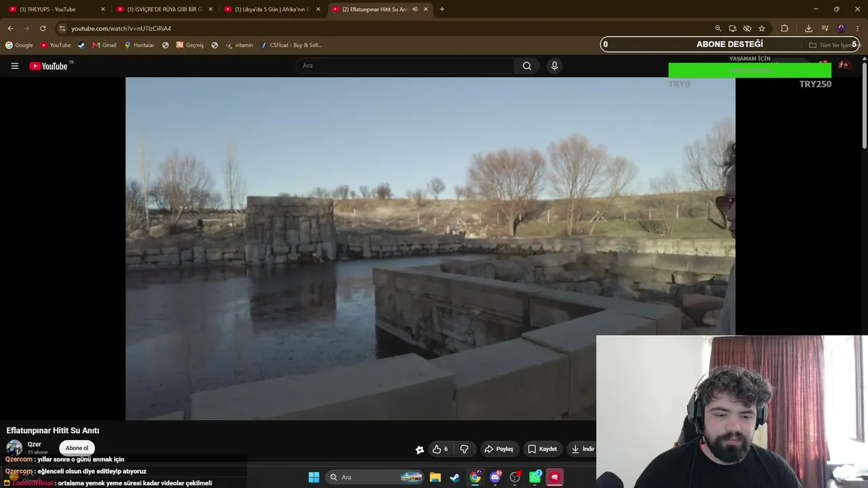The width and height of the screenshot is (868, 488).
Task: Open the Chrome media controls icon
Action: pyautogui.click(x=825, y=28)
